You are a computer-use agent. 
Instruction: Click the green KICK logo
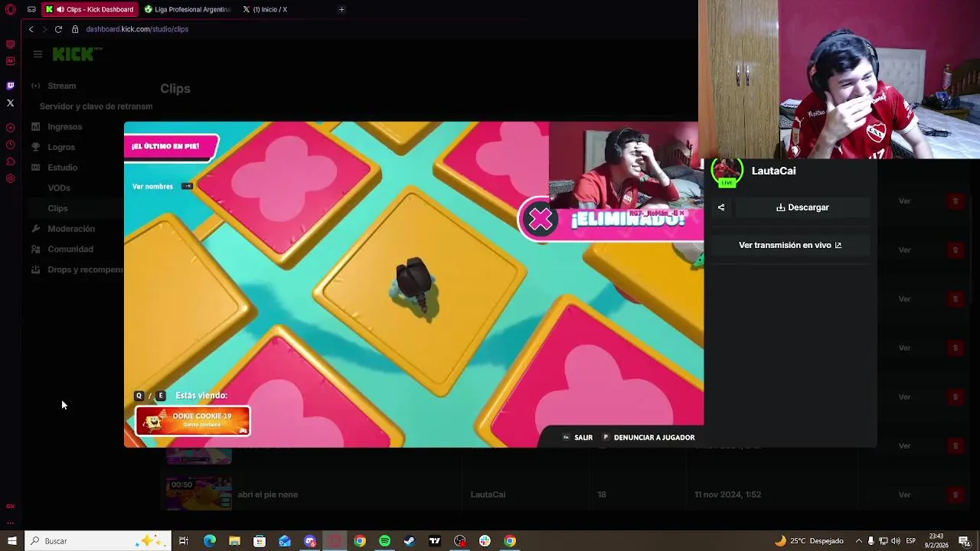click(x=73, y=54)
